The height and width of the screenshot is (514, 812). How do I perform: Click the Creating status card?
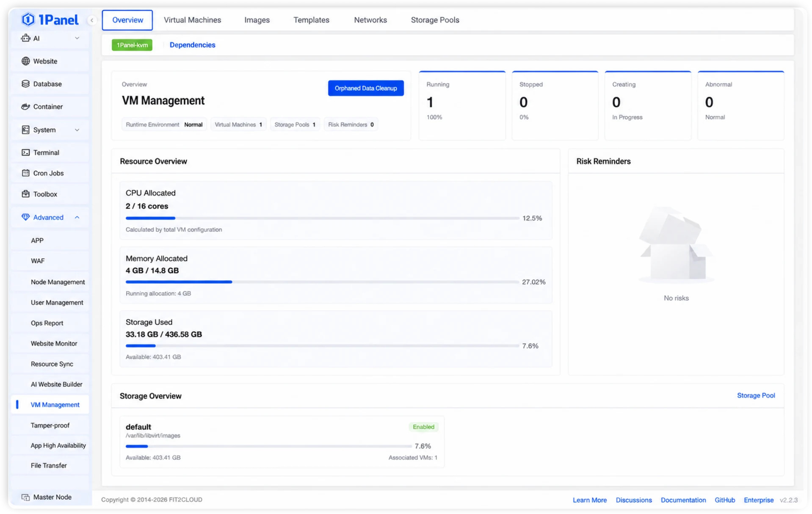(648, 105)
